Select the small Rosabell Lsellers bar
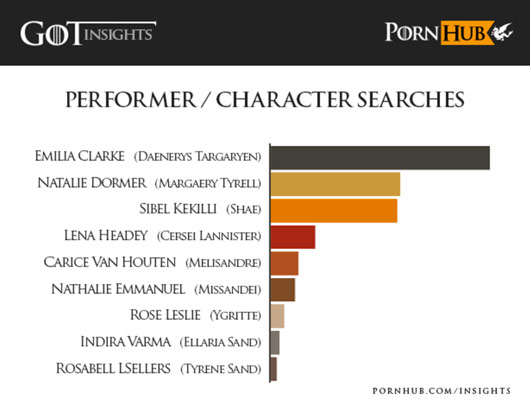 [273, 369]
